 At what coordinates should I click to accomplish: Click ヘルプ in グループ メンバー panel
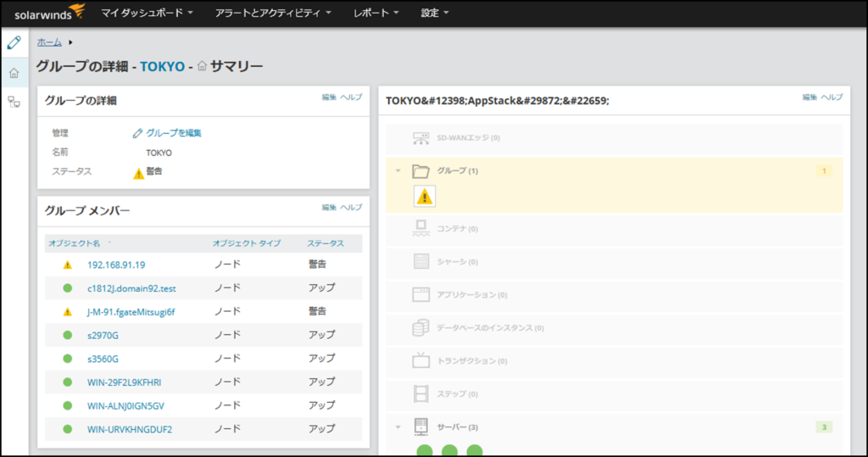pyautogui.click(x=351, y=207)
